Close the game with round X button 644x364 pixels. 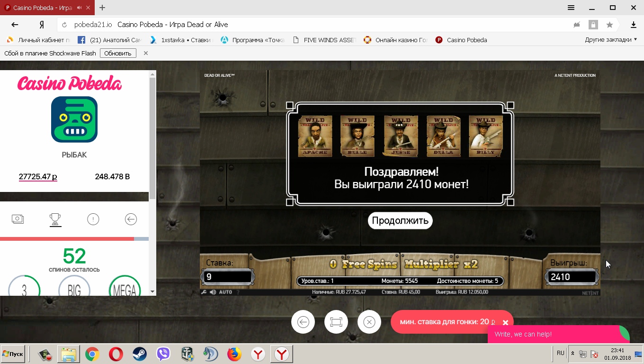click(x=369, y=322)
